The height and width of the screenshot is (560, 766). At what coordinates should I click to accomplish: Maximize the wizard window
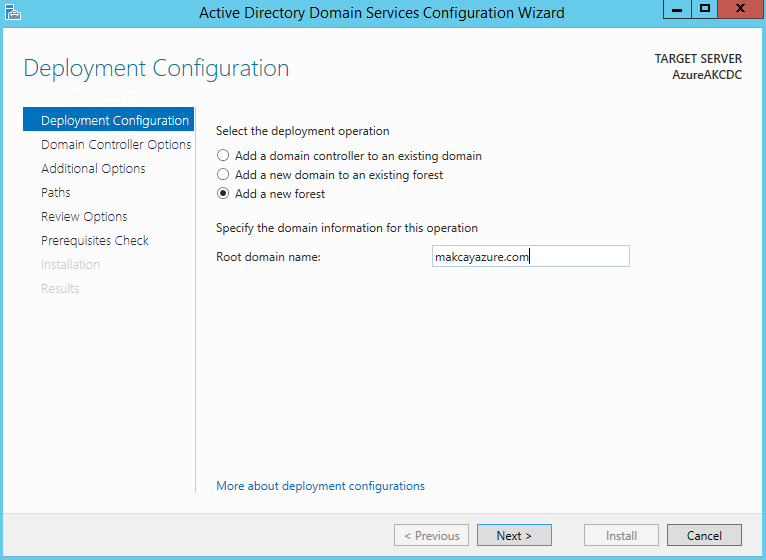click(704, 9)
